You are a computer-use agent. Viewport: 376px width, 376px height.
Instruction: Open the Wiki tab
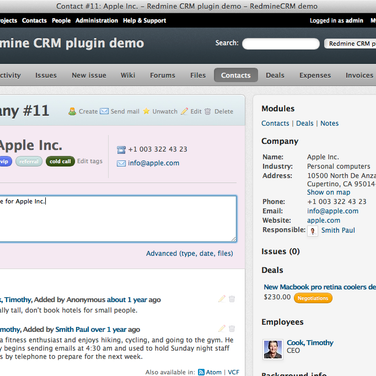(x=128, y=75)
